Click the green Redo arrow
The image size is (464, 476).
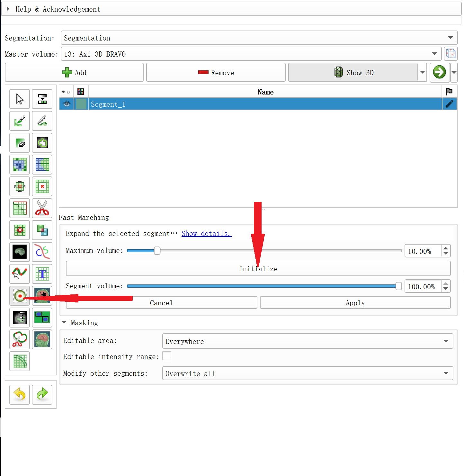[x=42, y=394]
